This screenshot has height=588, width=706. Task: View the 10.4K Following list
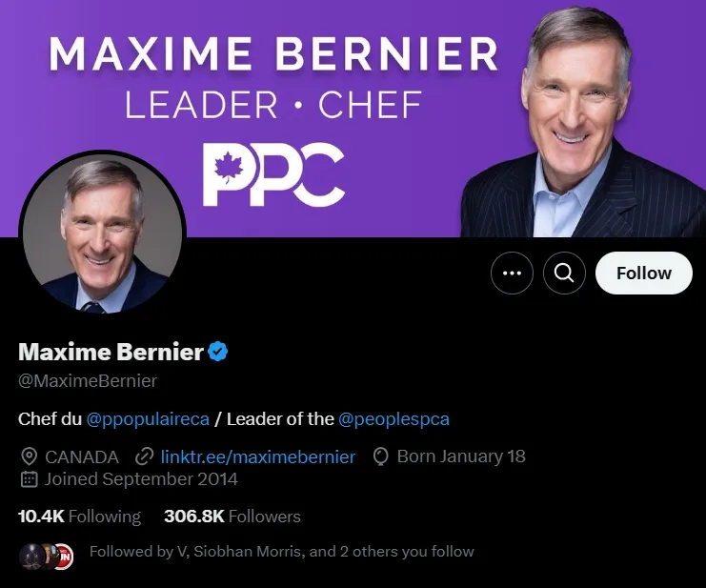click(79, 517)
